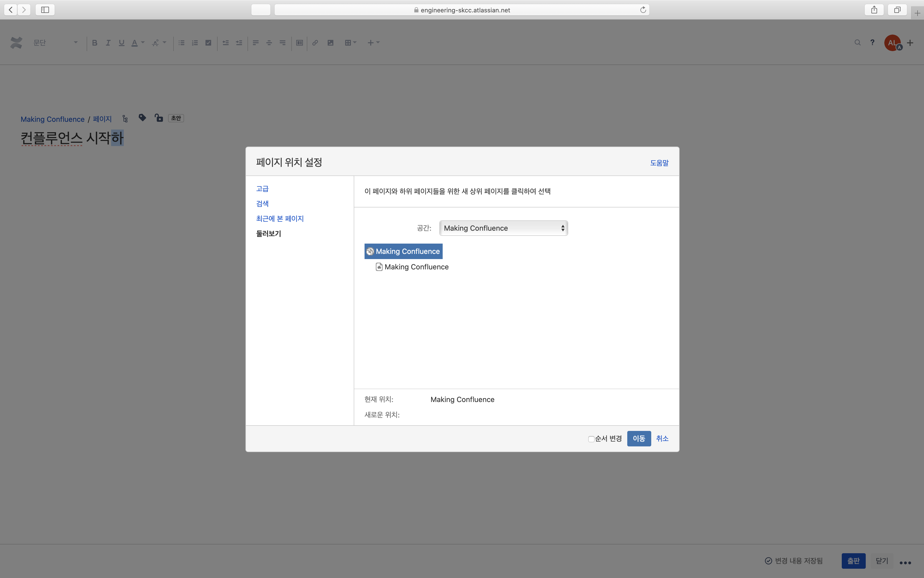924x578 pixels.
Task: Toggle the 순서 변경 checkbox
Action: pos(591,439)
